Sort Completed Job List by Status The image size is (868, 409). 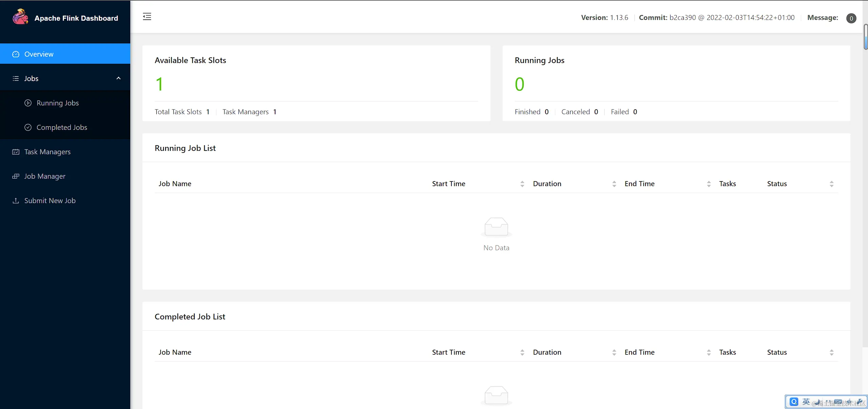(831, 352)
